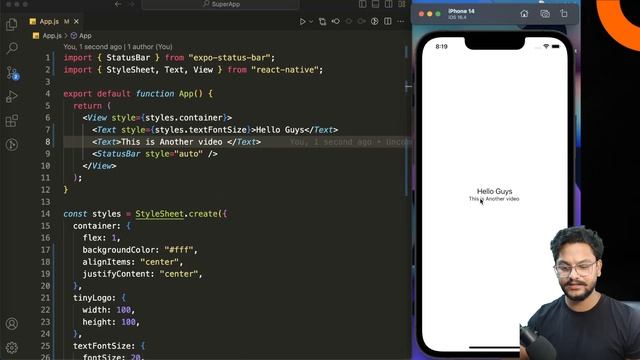Screen dimensions: 640x360
Task: Split the editor to the right
Action: 388,21
